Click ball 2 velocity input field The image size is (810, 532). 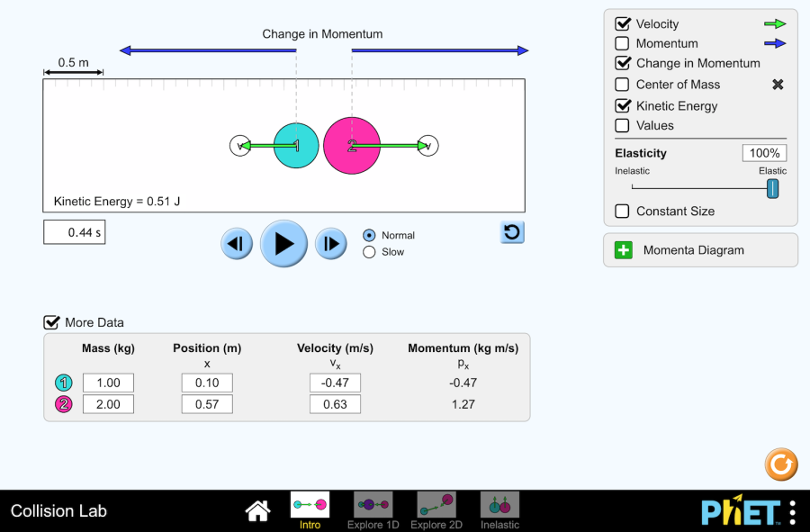coord(335,404)
